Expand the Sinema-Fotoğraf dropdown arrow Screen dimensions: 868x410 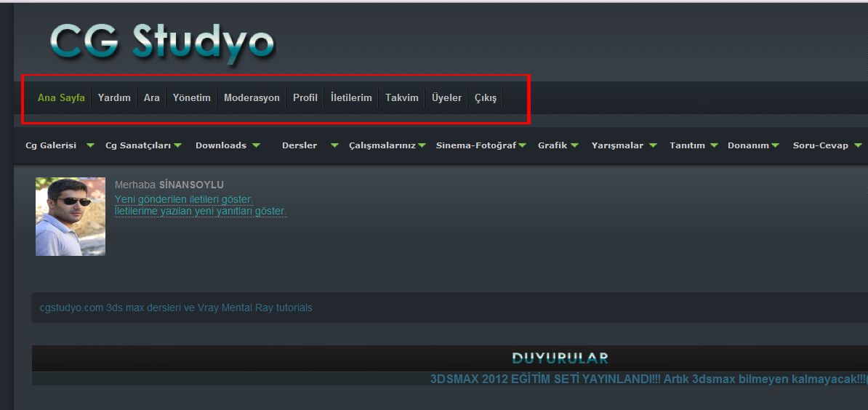click(522, 145)
